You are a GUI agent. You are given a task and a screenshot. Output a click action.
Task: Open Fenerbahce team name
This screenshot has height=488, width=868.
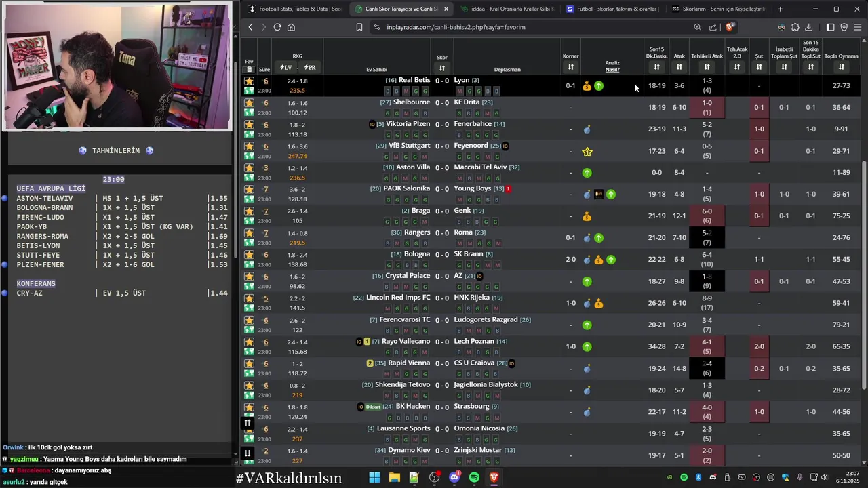(473, 124)
